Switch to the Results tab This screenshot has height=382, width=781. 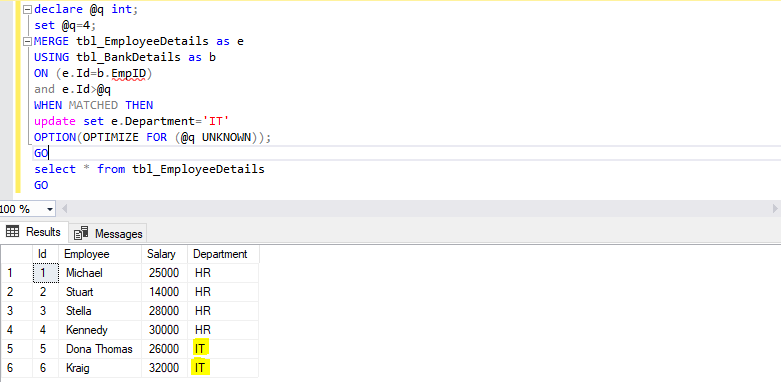34,232
